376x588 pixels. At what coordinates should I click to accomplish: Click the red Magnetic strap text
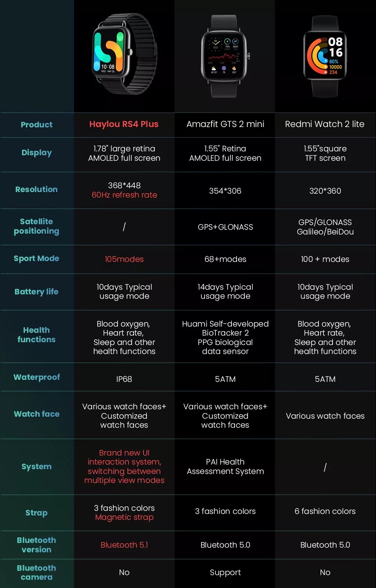click(124, 517)
